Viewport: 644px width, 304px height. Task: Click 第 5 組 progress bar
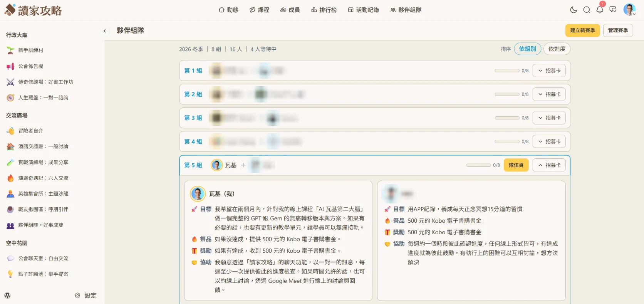pyautogui.click(x=478, y=165)
